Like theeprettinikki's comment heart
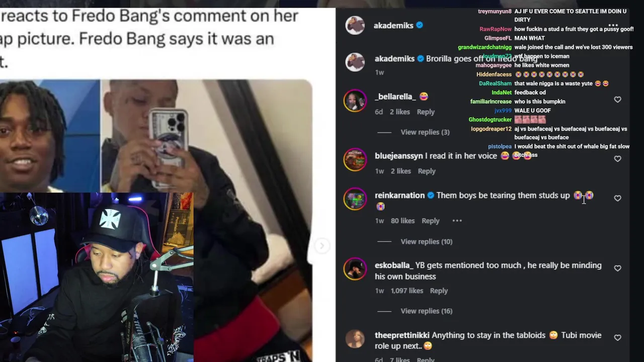Screen dimensions: 644x362 coord(617,338)
